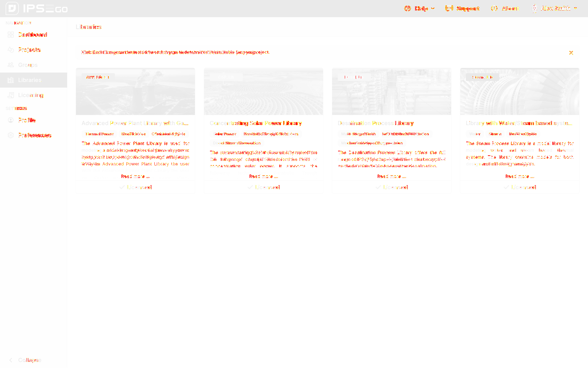Click the Preferences gear icon

point(11,135)
